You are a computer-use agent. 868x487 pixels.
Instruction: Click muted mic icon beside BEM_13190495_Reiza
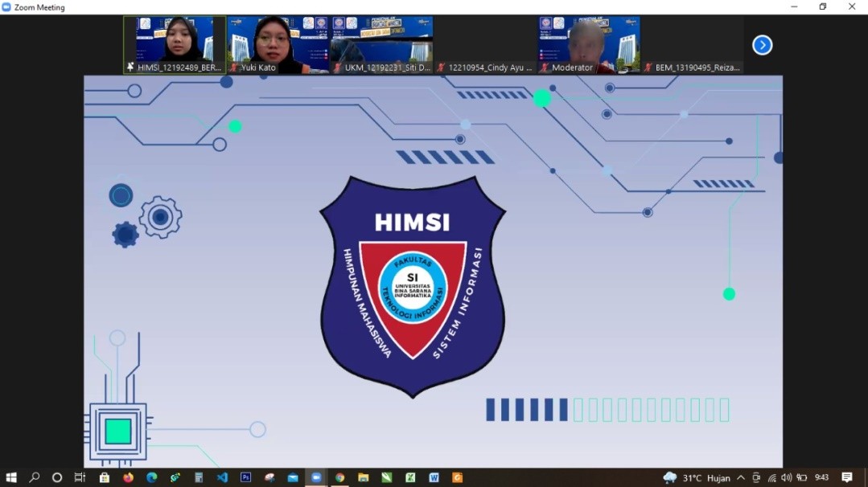(x=648, y=68)
